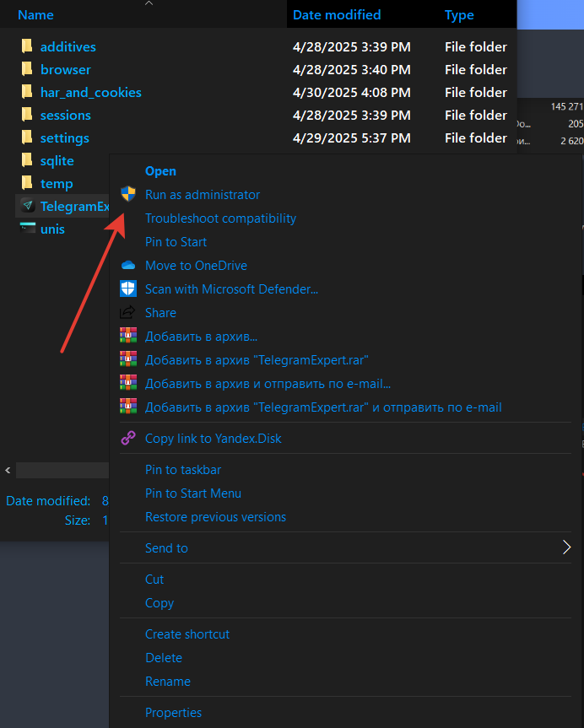The height and width of the screenshot is (728, 584).
Task: Click the TelegramExpert application icon
Action: 28,207
